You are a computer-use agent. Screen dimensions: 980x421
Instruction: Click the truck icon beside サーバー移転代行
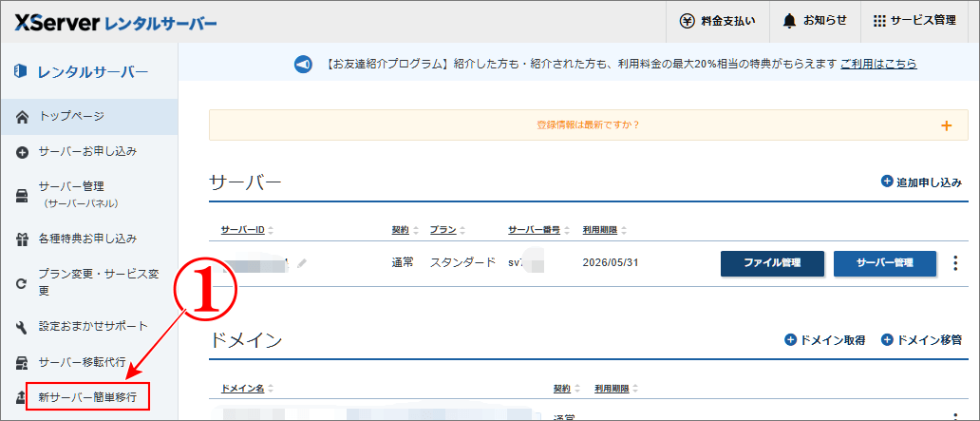(22, 362)
